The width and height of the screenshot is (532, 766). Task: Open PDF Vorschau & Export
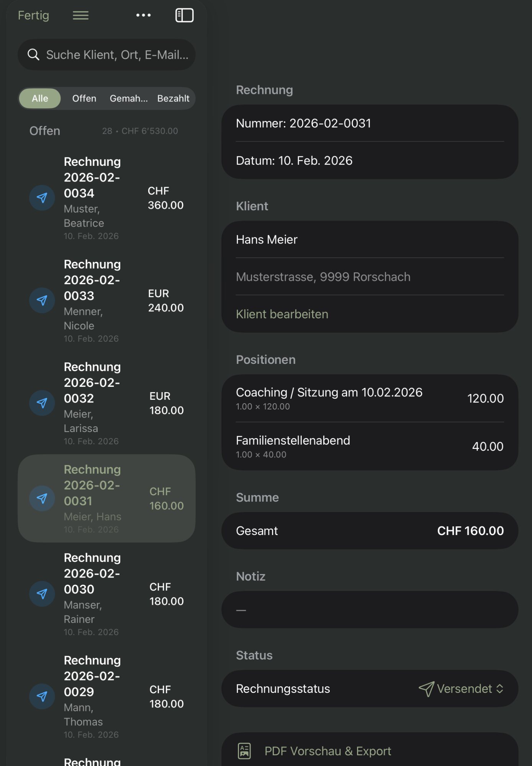pyautogui.click(x=328, y=751)
